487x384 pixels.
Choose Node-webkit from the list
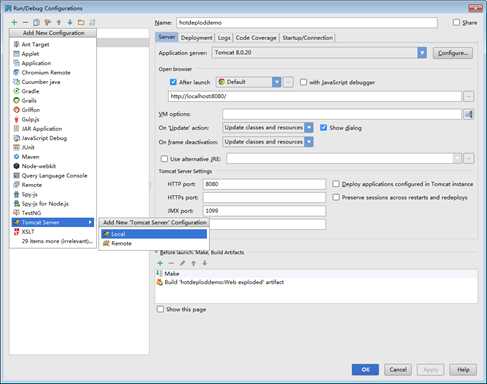click(53, 166)
